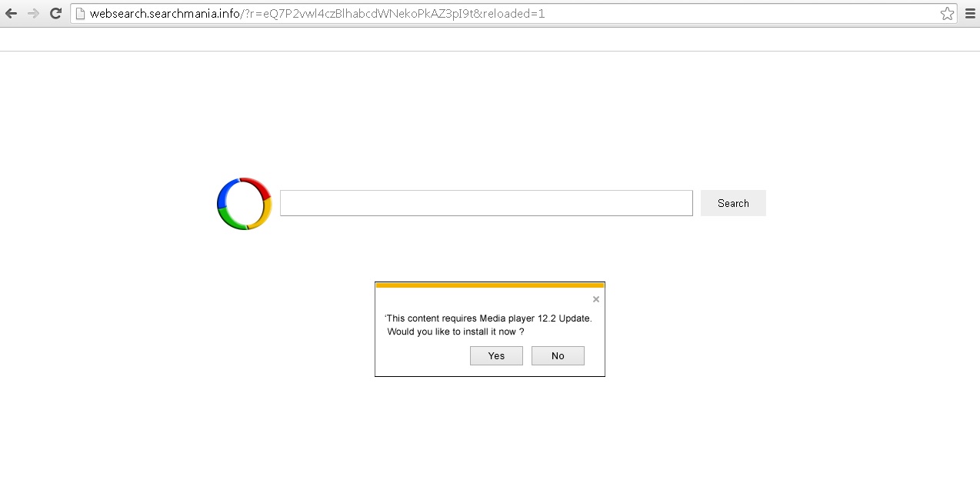Submit query with the Search button

coord(733,203)
